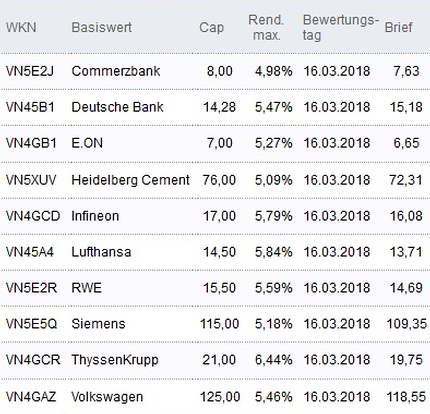Open Heidelberg Cement entry
This screenshot has height=414, width=430.
130,180
